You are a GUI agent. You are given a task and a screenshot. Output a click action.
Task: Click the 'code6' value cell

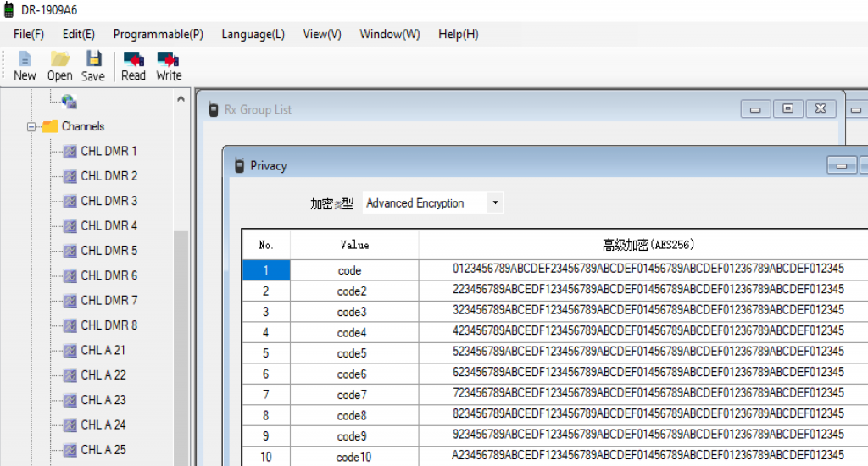(x=354, y=374)
